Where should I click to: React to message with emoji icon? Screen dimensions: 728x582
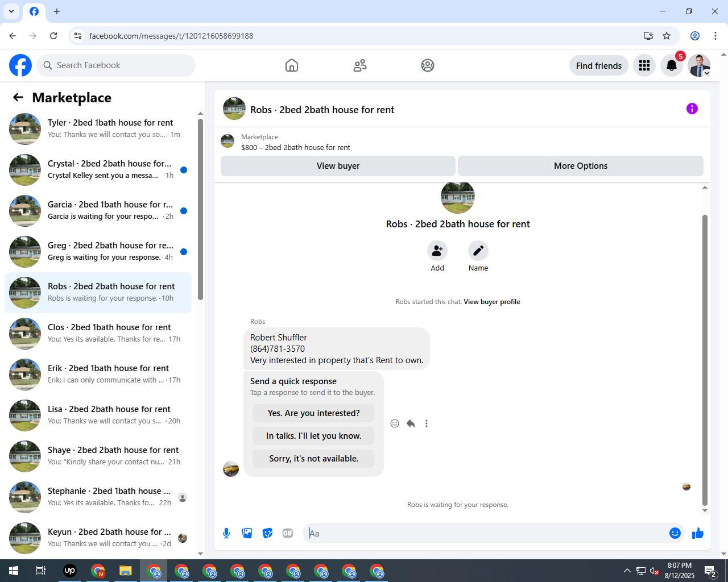tap(395, 423)
